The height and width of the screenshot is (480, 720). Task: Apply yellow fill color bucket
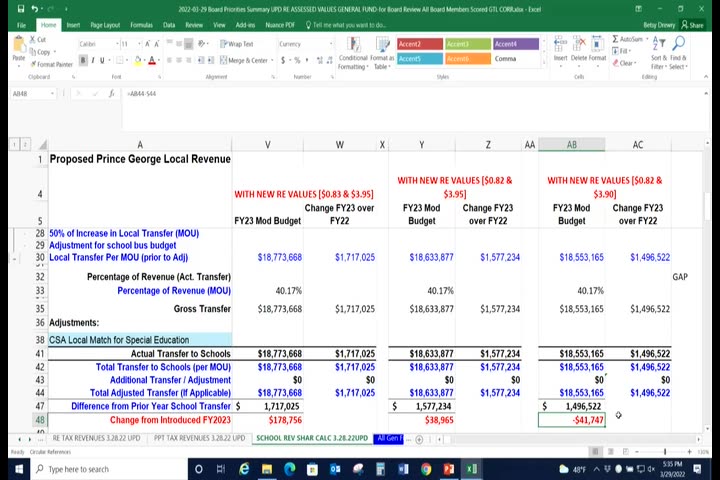(137, 60)
